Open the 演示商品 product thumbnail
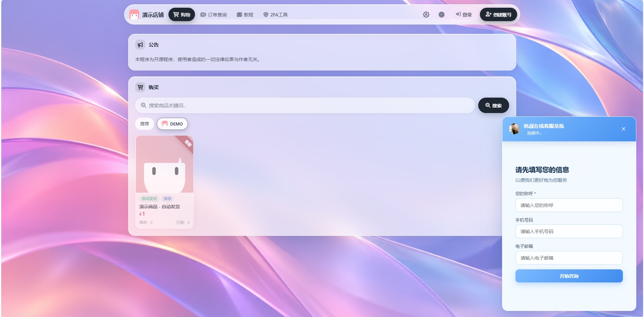Viewport: 644px width, 317px height. pyautogui.click(x=164, y=164)
